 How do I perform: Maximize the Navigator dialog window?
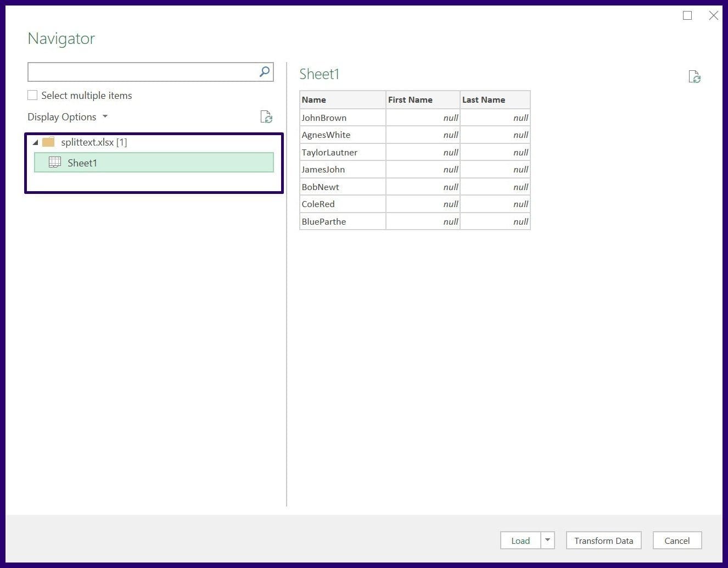pyautogui.click(x=687, y=15)
